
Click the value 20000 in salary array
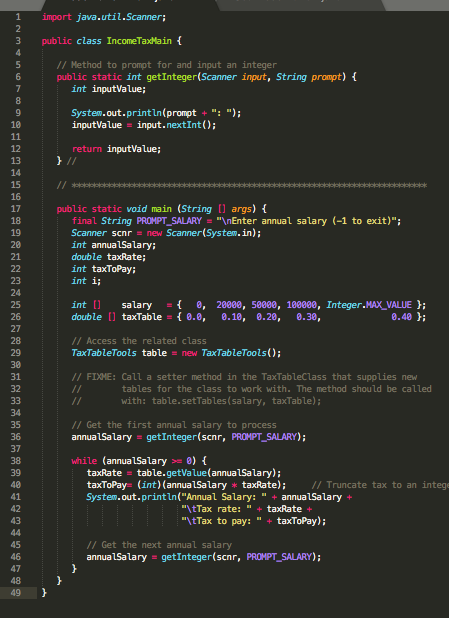229,305
